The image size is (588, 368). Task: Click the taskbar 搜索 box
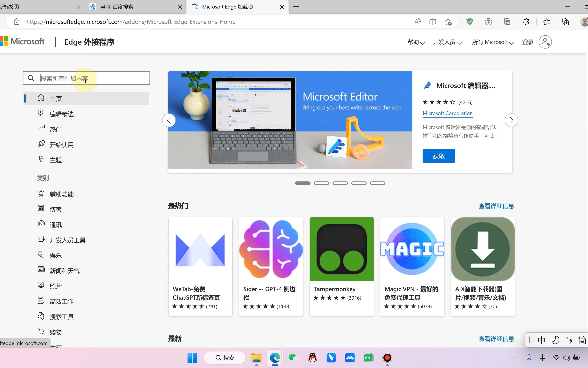(225, 358)
